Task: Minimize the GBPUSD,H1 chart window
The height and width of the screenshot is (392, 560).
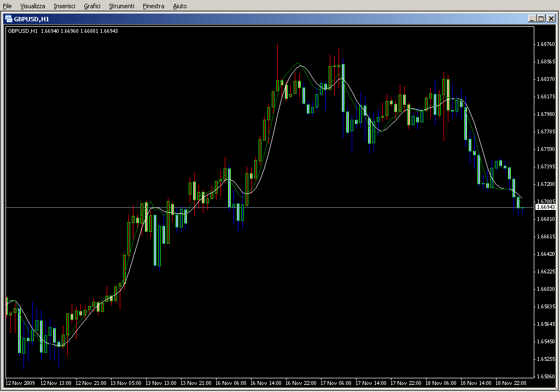Action: [532, 18]
